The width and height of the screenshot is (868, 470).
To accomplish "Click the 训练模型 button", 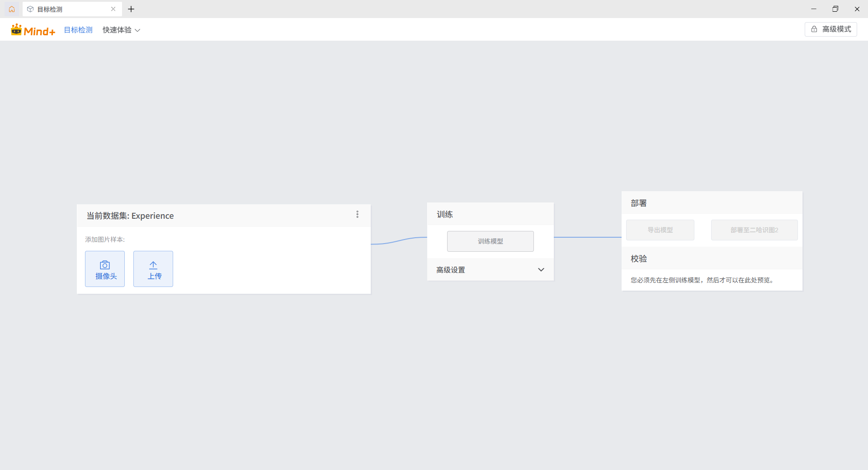I will click(491, 241).
